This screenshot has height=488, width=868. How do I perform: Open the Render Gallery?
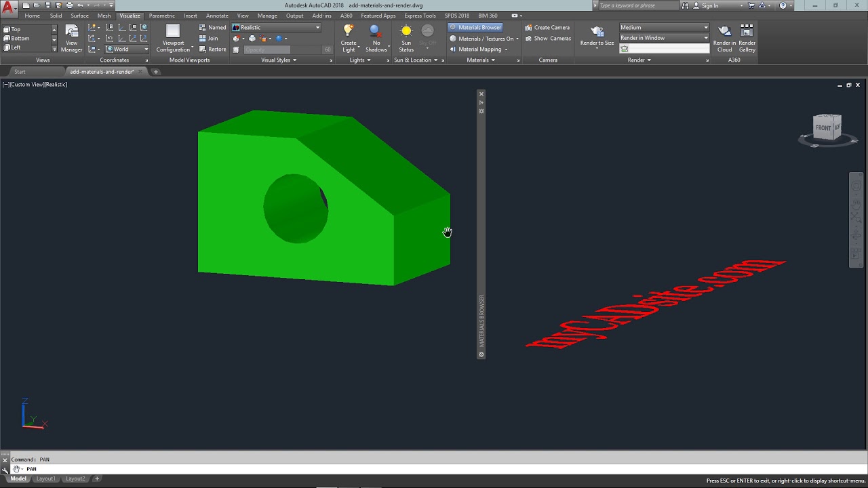[x=747, y=39]
